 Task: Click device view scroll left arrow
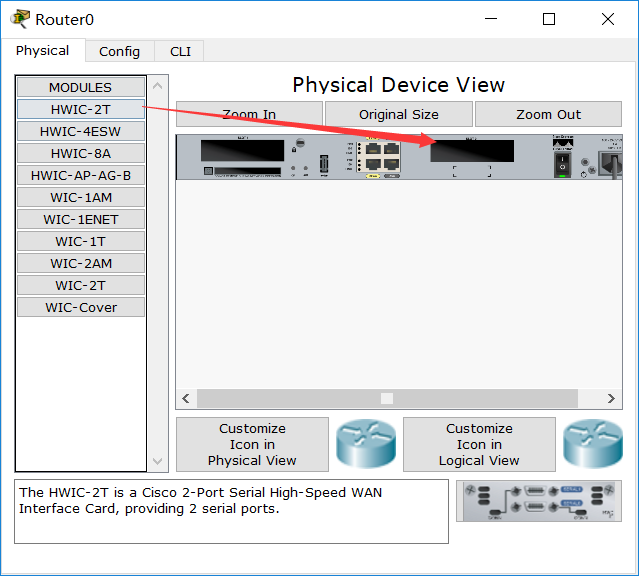[x=186, y=398]
